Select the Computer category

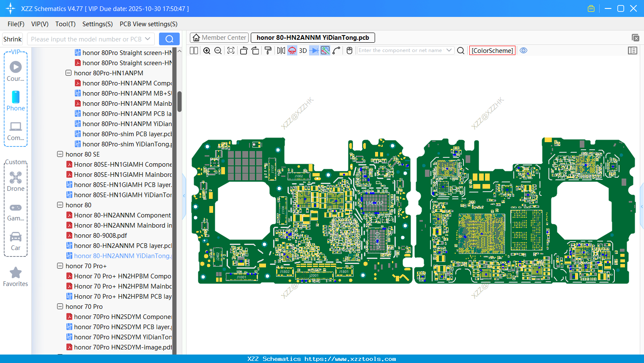16,131
